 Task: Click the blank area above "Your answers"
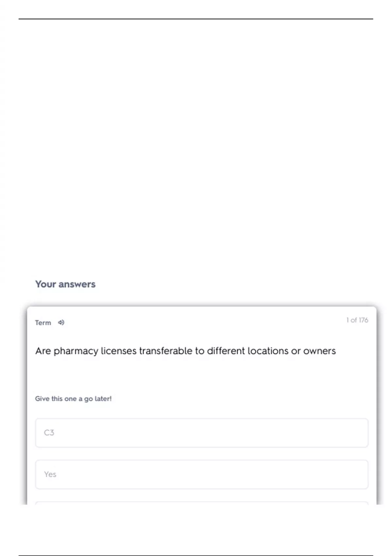[196, 147]
